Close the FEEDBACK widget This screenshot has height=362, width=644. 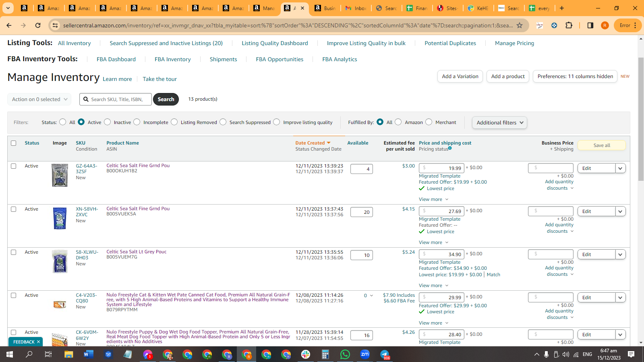[39, 342]
